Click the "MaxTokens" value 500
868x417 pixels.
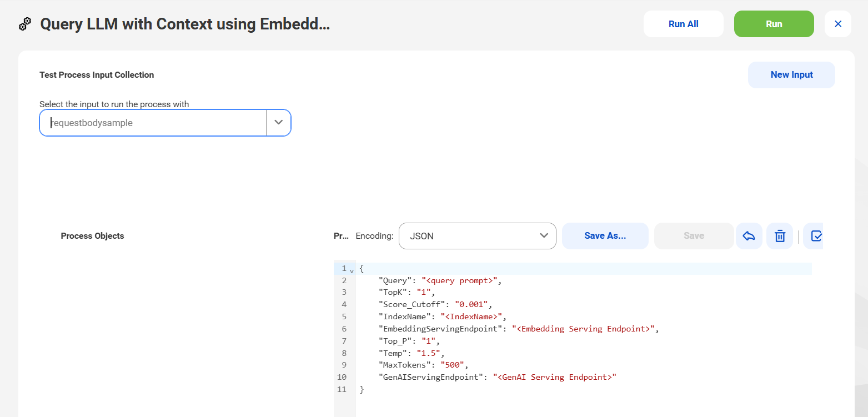tap(452, 365)
